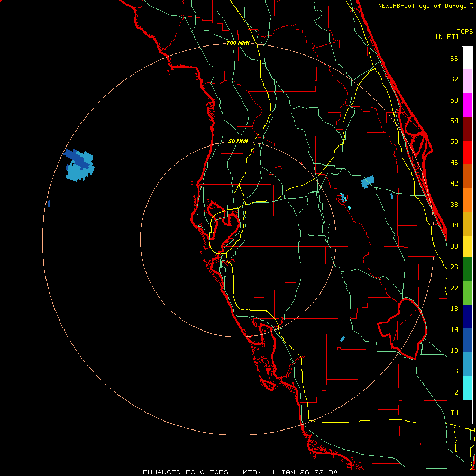Click the tiny blue echo on the far west ring edge
Viewport: 476px width, 476px height.
point(49,204)
